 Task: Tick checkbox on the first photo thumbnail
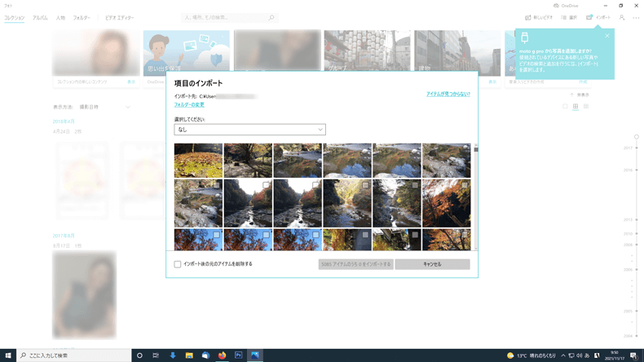pyautogui.click(x=217, y=148)
